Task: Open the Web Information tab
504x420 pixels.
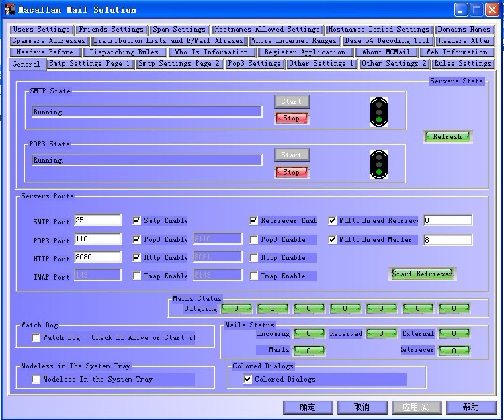Action: tap(457, 52)
